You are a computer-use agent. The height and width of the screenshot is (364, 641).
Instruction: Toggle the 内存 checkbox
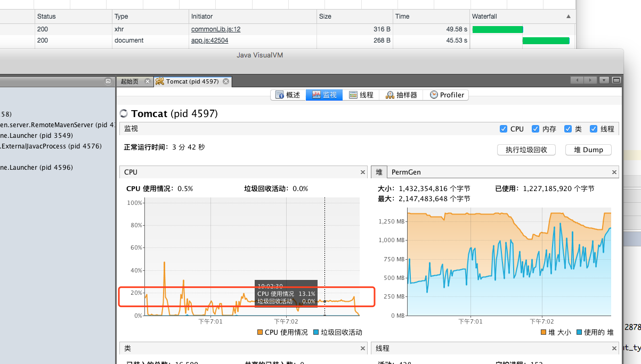(x=535, y=129)
